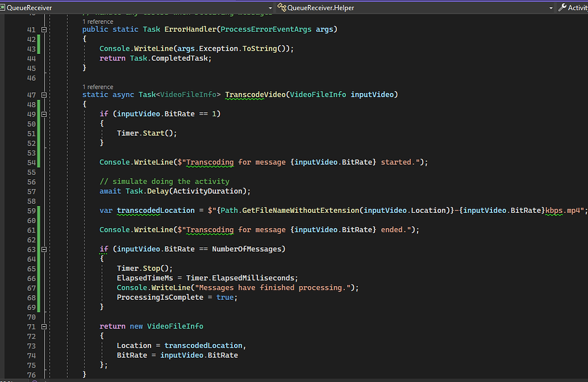Viewport: 588px width, 382px height.
Task: Click the TranscodeVideo method name
Action: (255, 95)
